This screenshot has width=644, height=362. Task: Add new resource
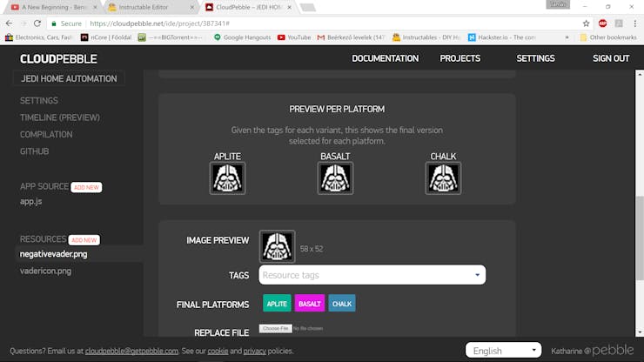pos(84,240)
